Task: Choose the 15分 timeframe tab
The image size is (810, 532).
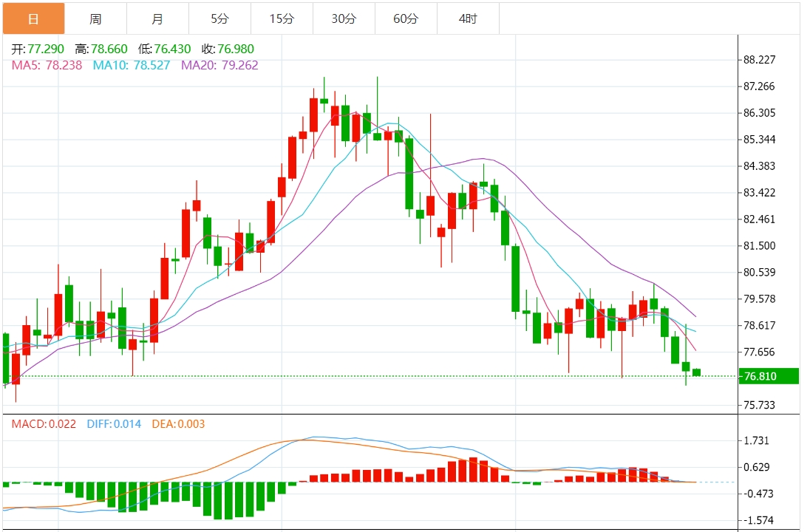Action: [x=282, y=19]
